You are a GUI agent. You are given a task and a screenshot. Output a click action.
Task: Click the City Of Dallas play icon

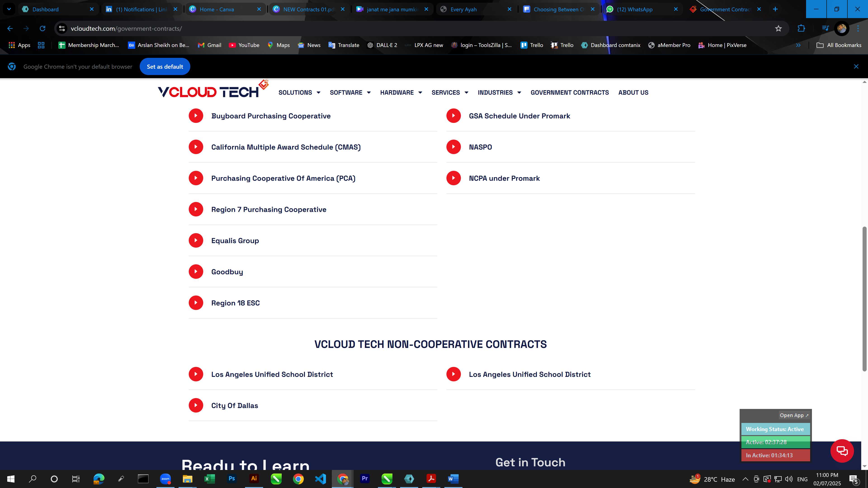(x=196, y=405)
